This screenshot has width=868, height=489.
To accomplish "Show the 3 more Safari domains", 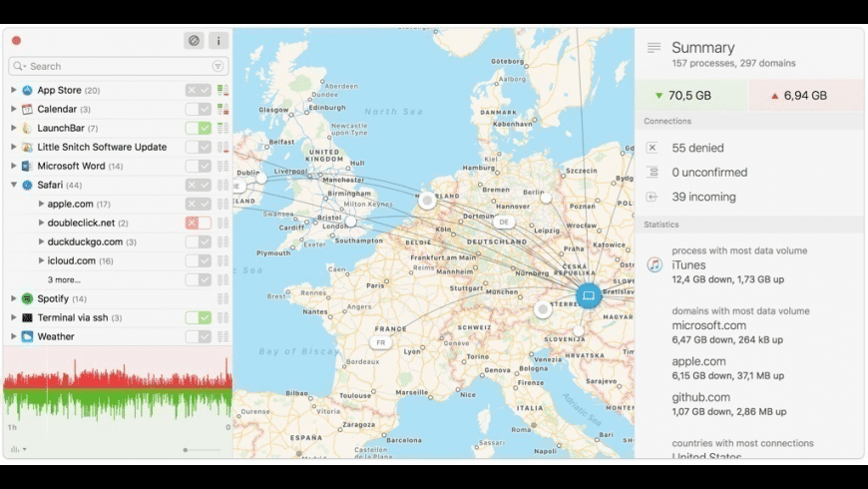I will click(64, 279).
